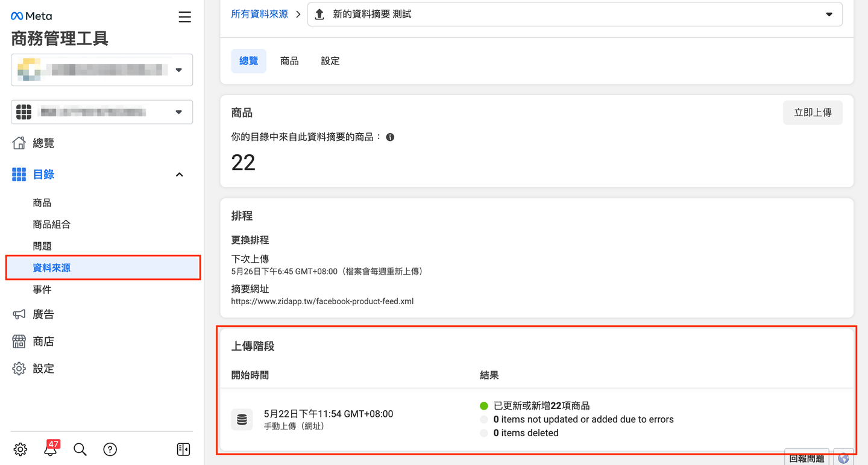
Task: Click the 回報問題 button
Action: tap(807, 458)
